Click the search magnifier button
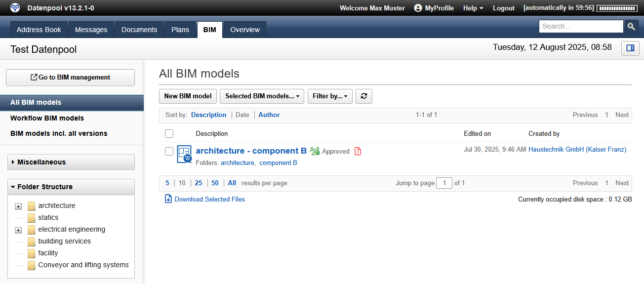This screenshot has width=644, height=284. (x=631, y=27)
